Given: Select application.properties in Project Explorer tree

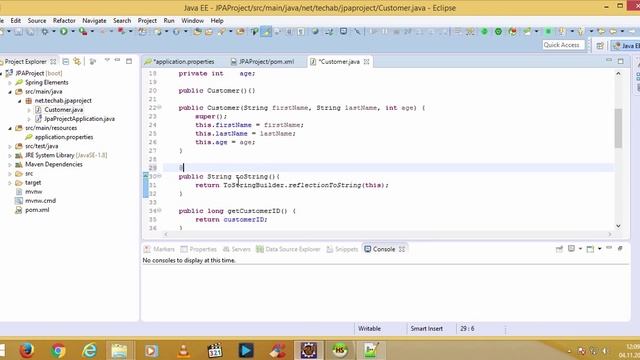Looking at the screenshot, I should (x=64, y=137).
